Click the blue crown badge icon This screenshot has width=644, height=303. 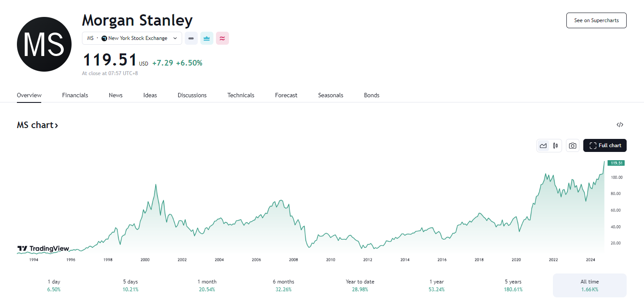(x=207, y=38)
